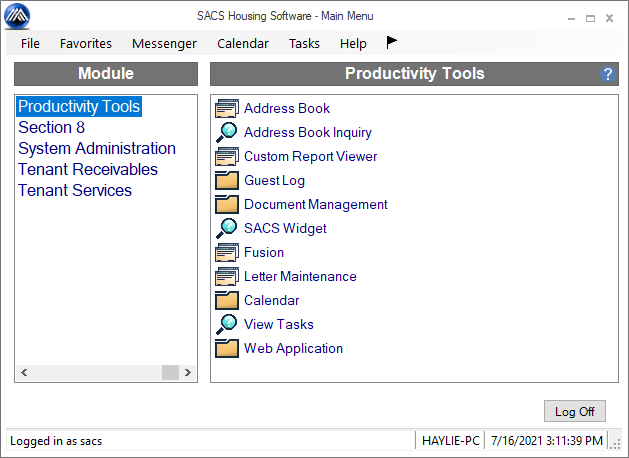Viewport: 629px width, 458px height.
Task: Click the Web Application folder icon
Action: coord(227,348)
